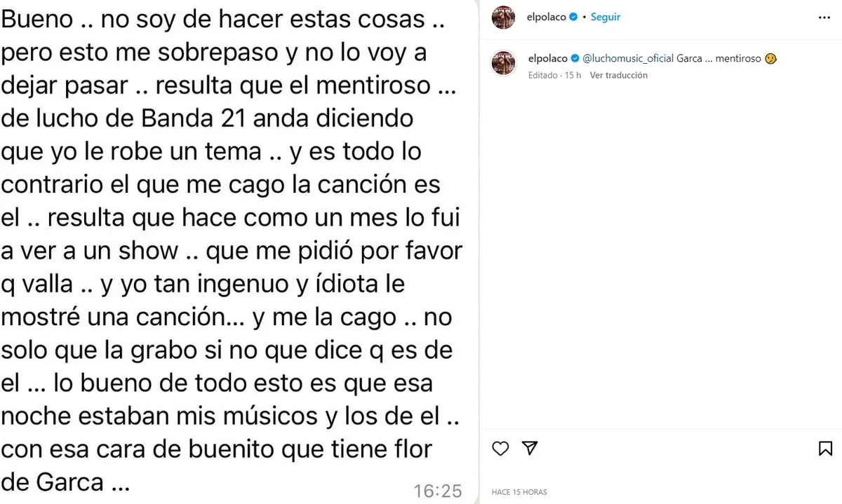Click 'Ver traducción' to translate caption
The image size is (842, 504).
point(618,75)
